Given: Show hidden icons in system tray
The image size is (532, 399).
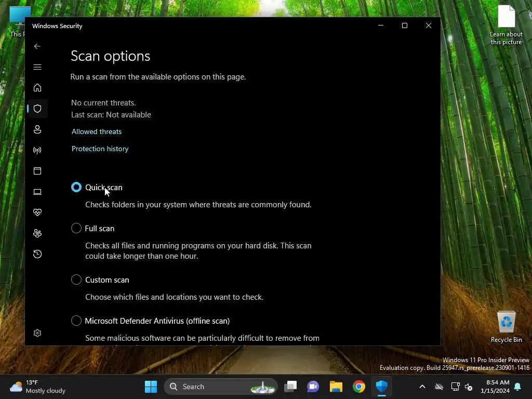Looking at the screenshot, I should tap(422, 387).
